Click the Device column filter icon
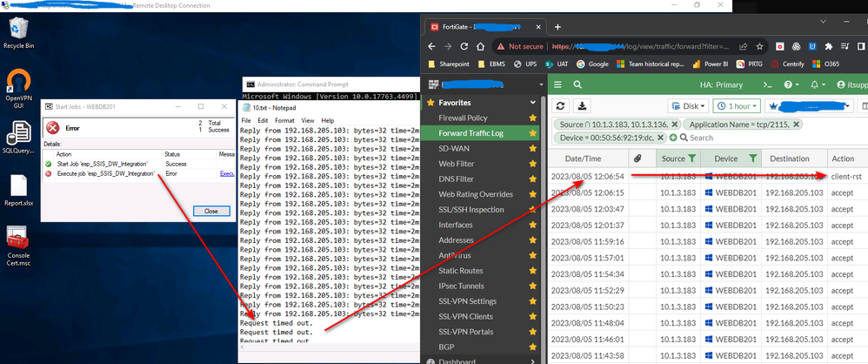Image resolution: width=868 pixels, height=364 pixels. [x=755, y=158]
